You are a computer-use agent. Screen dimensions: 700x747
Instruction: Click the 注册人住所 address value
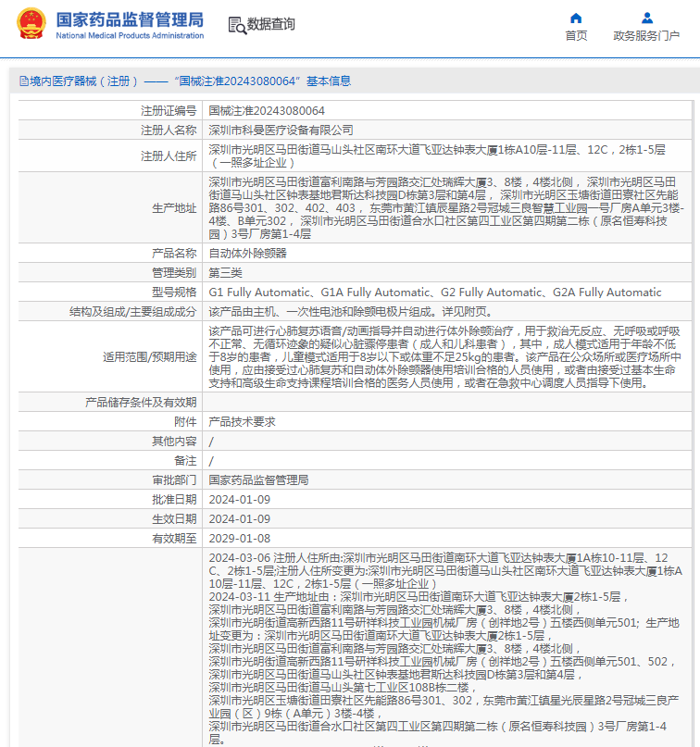tap(437, 156)
